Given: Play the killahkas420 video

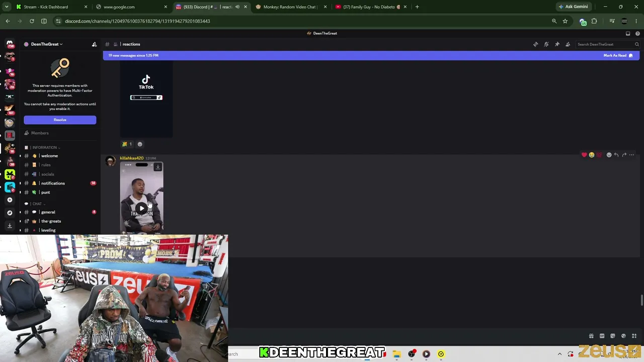Looking at the screenshot, I should [x=142, y=208].
